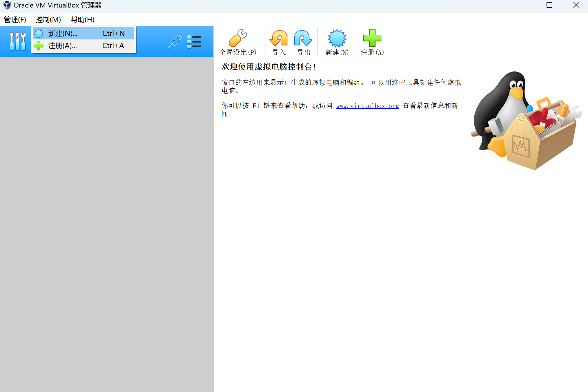The width and height of the screenshot is (588, 392).
Task: Click the 欢迎使用虚拟电脑控制台! heading
Action: [268, 67]
